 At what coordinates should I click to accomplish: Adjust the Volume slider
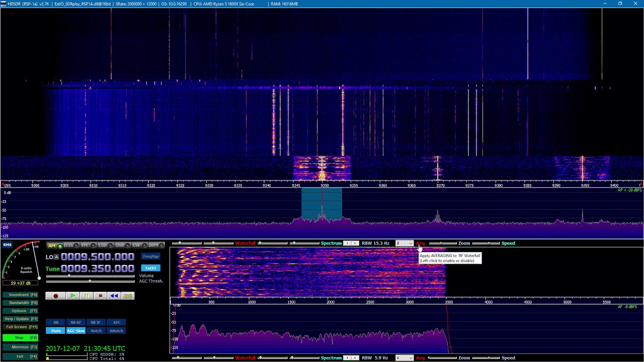pos(90,276)
